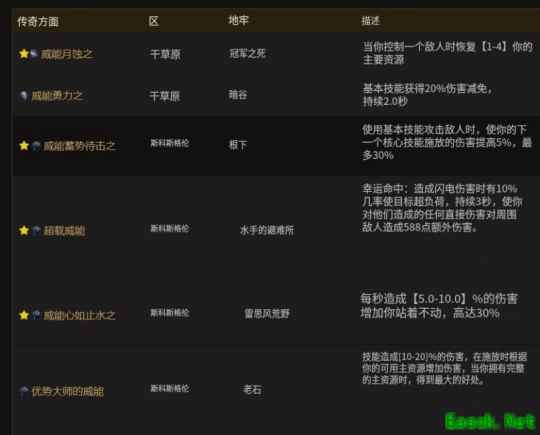Select the 水手的避难所 dungeon cell
Image resolution: width=540 pixels, height=435 pixels.
click(x=267, y=230)
